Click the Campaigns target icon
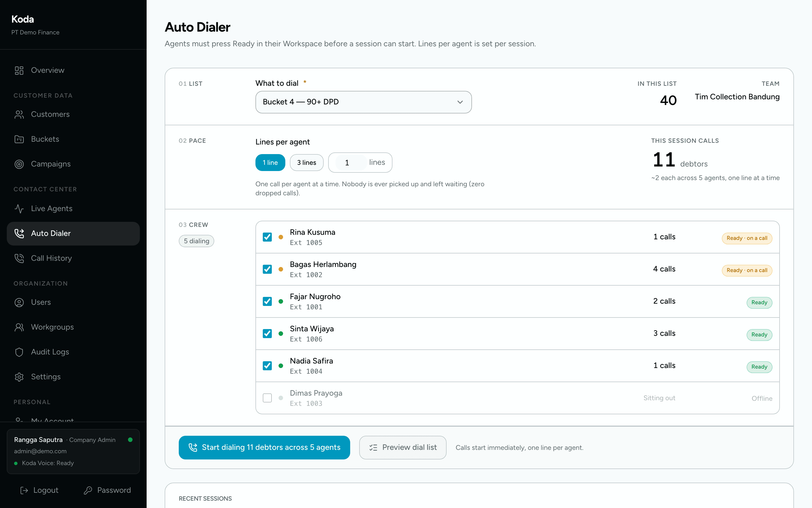This screenshot has width=812, height=508. click(19, 164)
